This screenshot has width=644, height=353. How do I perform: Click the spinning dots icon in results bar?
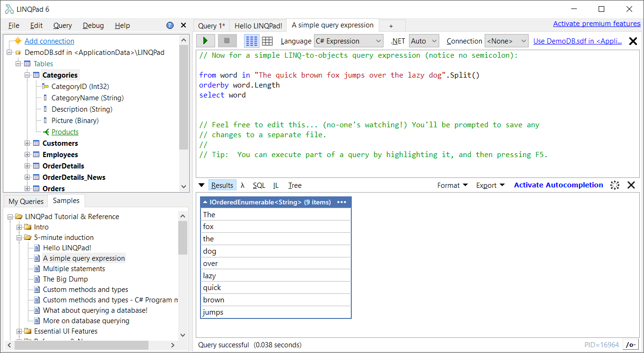pos(615,185)
